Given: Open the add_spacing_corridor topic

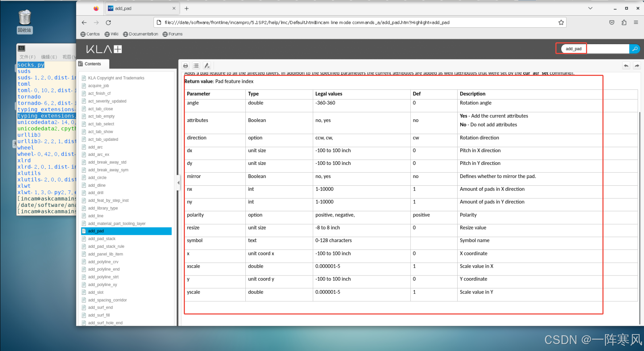Looking at the screenshot, I should click(x=107, y=300).
